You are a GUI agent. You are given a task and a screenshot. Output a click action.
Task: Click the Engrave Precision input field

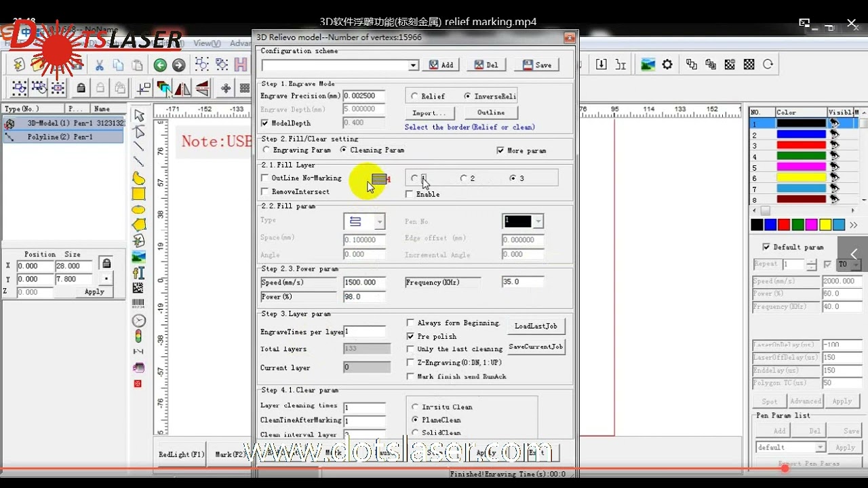[x=364, y=96]
